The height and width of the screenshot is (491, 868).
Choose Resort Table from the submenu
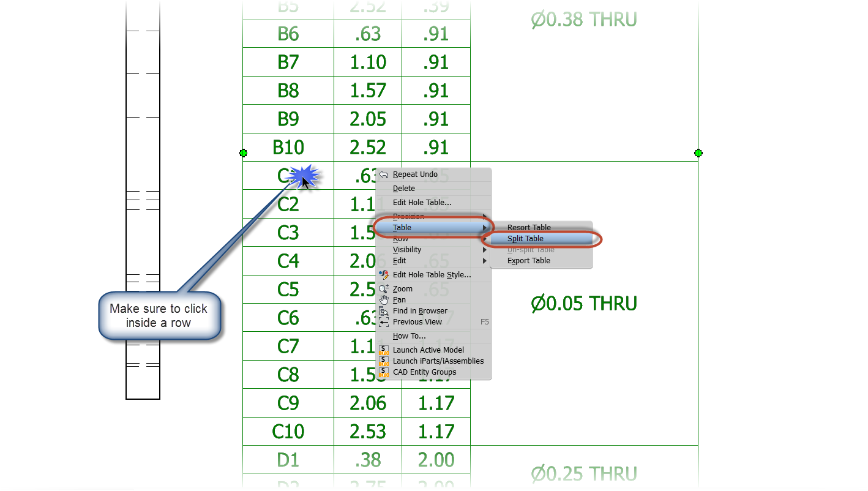(x=529, y=227)
